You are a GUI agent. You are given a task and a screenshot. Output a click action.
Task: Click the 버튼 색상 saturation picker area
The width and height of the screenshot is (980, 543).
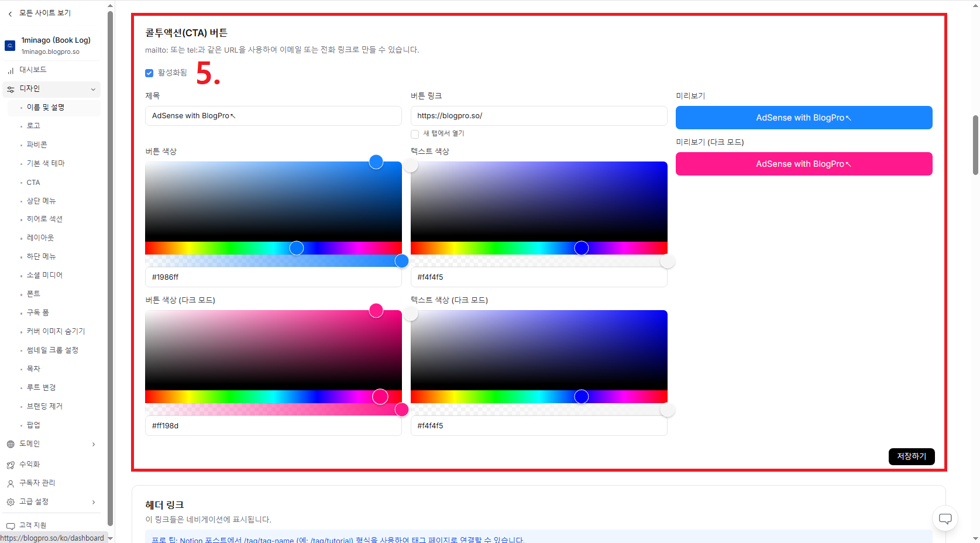pos(273,201)
